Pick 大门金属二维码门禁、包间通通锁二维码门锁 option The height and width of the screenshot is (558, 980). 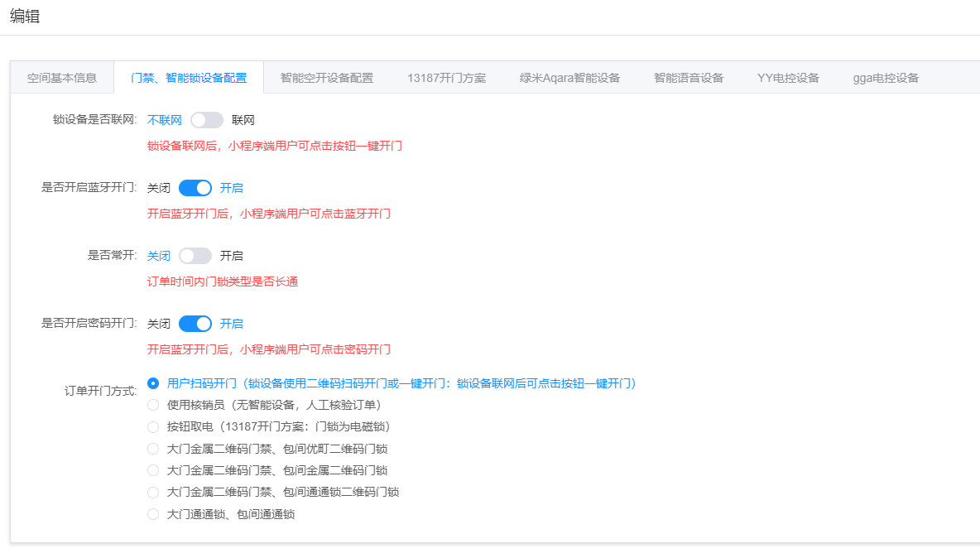tap(153, 493)
